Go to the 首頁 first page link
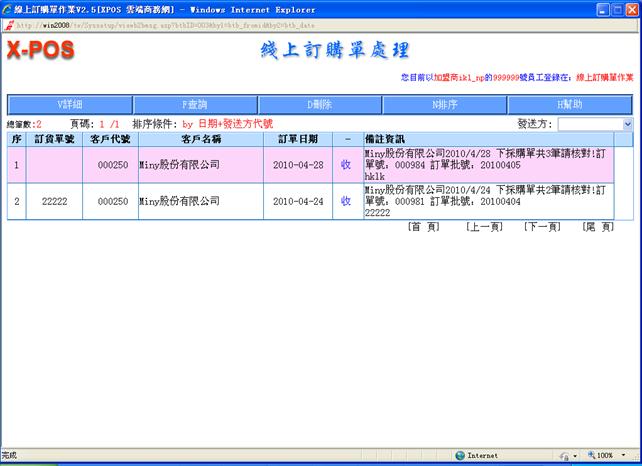The height and width of the screenshot is (466, 642). point(424,227)
